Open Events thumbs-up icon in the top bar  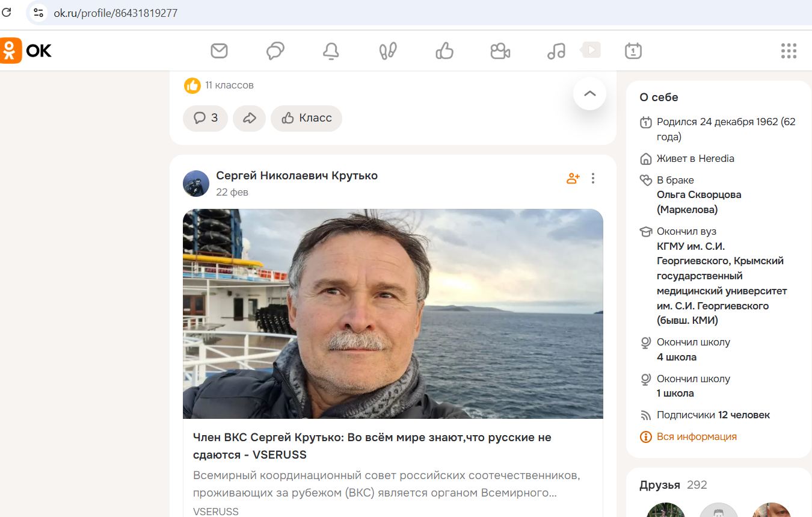[444, 51]
